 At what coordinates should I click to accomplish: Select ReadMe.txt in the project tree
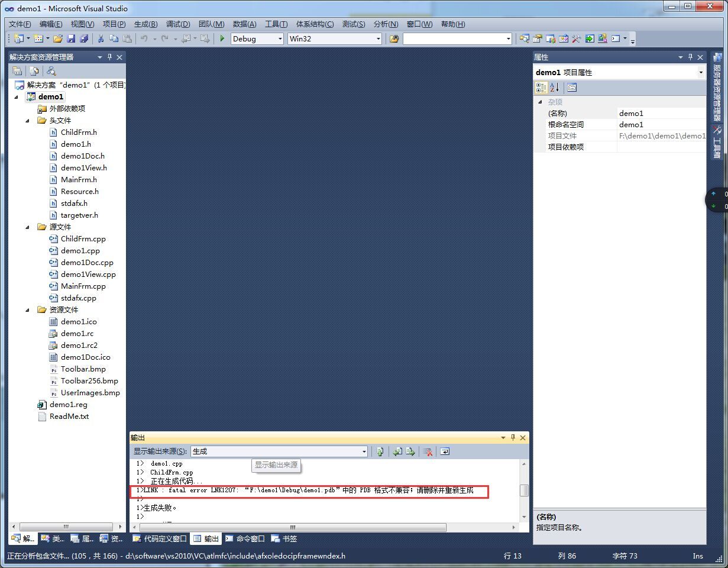click(x=69, y=417)
